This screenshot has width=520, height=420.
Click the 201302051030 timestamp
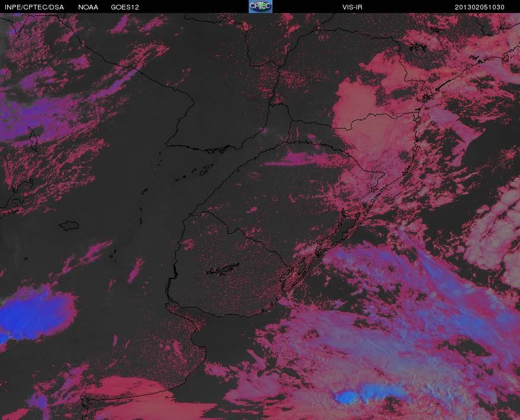click(x=480, y=7)
